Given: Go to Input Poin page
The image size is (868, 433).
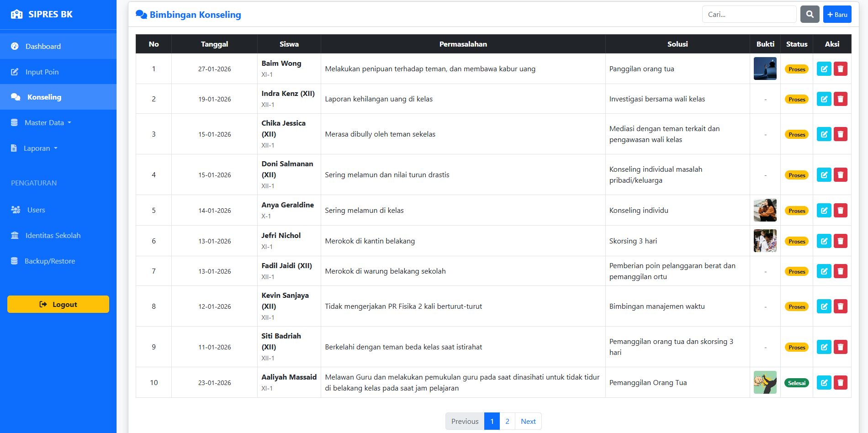Looking at the screenshot, I should pyautogui.click(x=42, y=72).
